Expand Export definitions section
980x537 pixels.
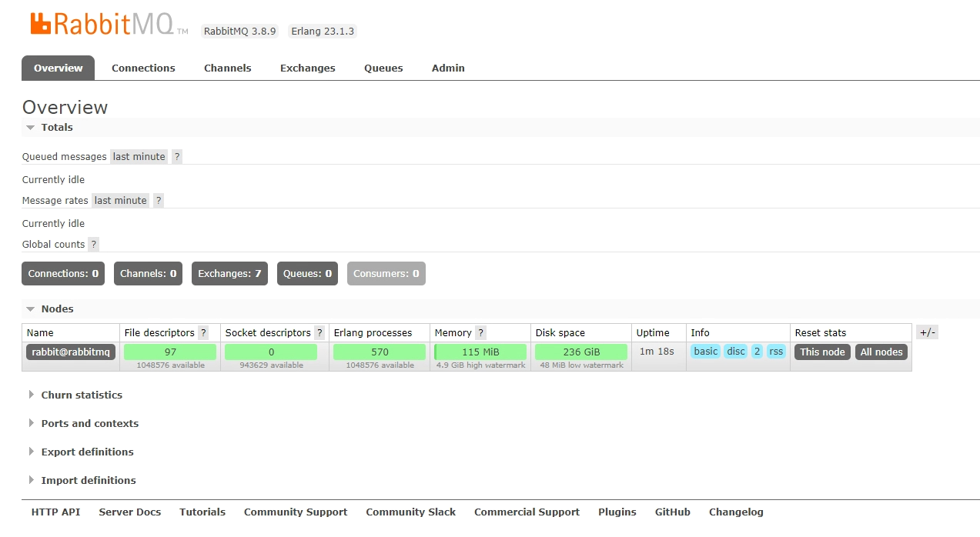[x=81, y=452]
